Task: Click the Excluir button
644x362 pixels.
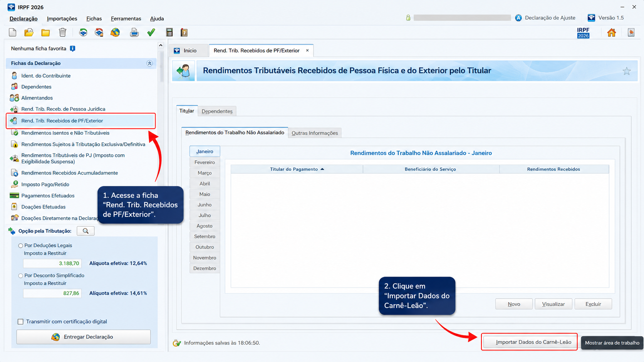Action: [x=593, y=304]
